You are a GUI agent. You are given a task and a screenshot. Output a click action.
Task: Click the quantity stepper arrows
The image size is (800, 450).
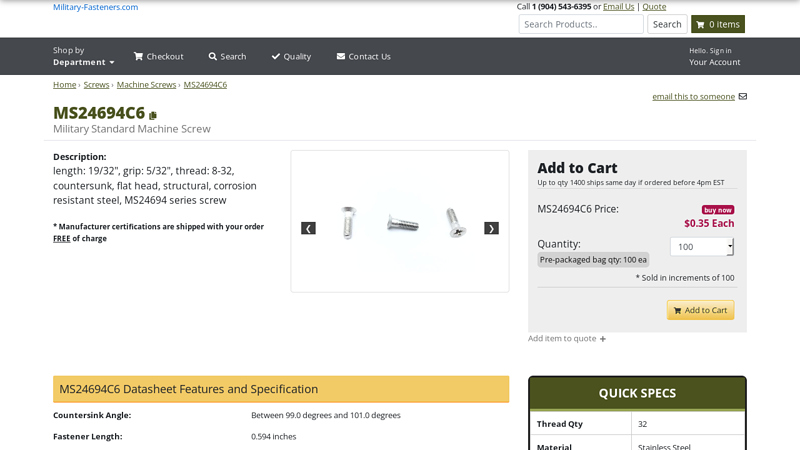pyautogui.click(x=731, y=247)
